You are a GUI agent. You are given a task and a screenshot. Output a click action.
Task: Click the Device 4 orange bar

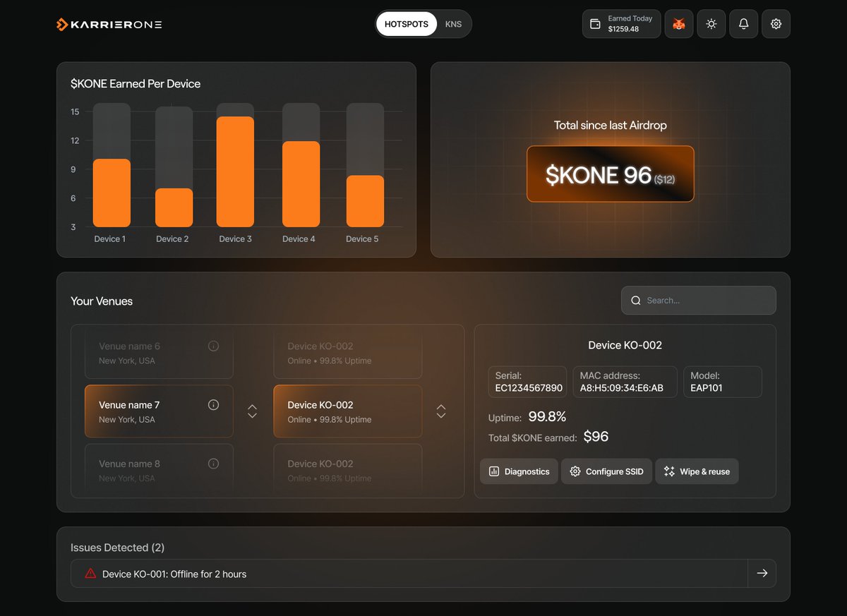click(301, 184)
